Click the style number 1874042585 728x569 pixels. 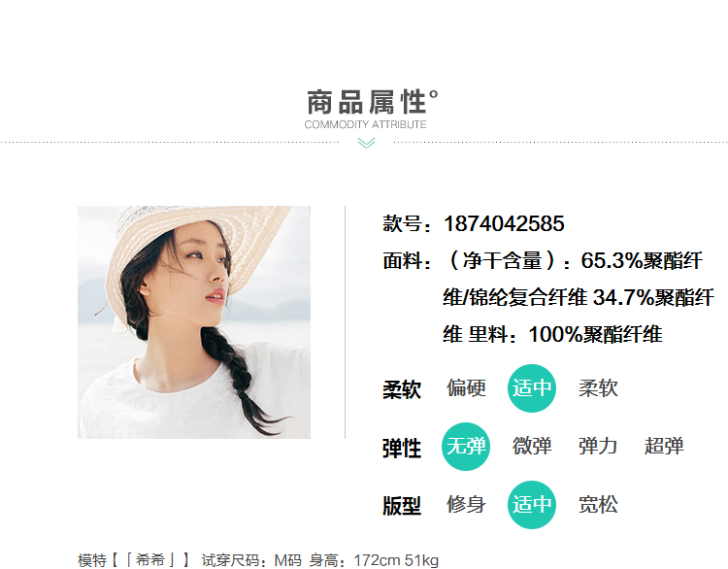point(504,224)
